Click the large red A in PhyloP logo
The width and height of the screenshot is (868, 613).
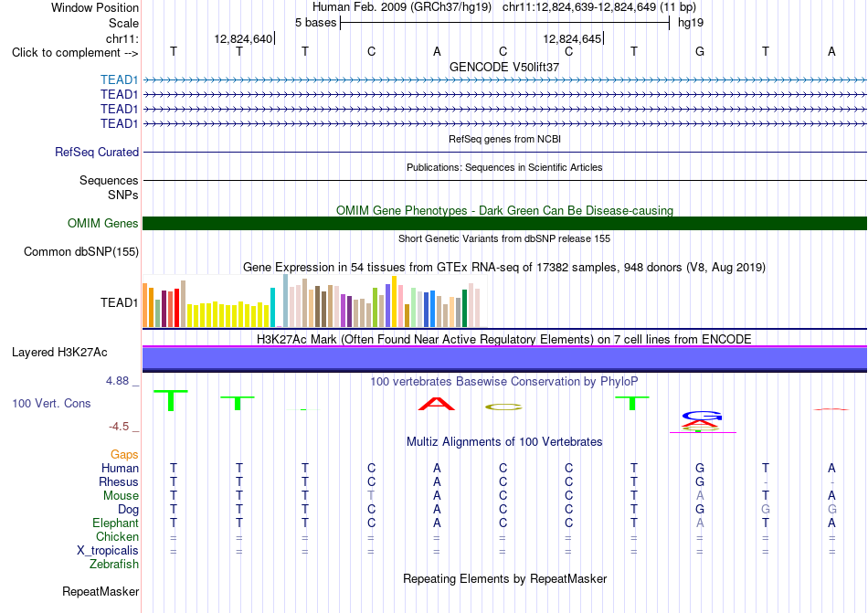[x=436, y=404]
